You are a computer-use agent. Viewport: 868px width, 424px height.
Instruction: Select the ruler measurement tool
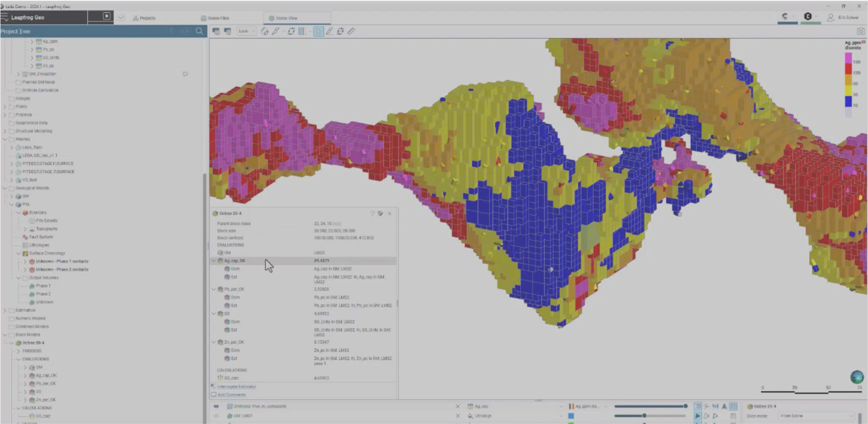click(x=351, y=31)
